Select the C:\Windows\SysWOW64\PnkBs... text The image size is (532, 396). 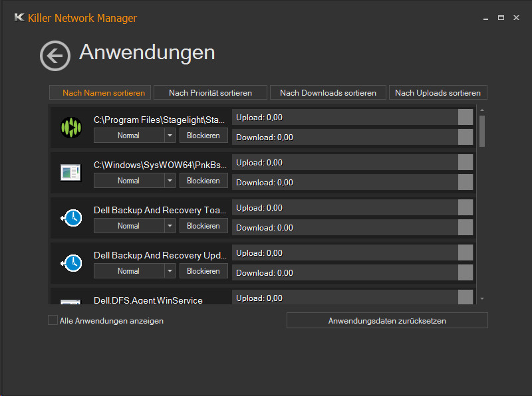[160, 165]
